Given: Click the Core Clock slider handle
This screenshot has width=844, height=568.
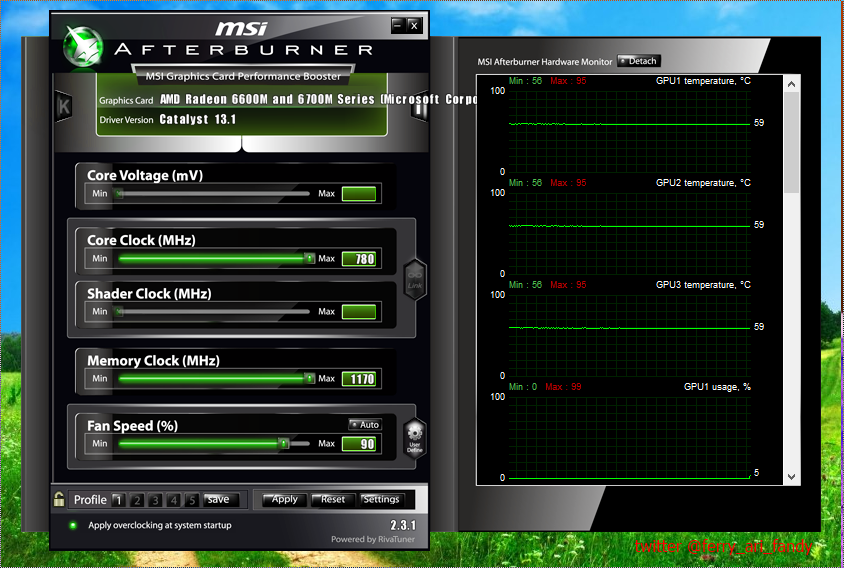Looking at the screenshot, I should click(x=310, y=258).
